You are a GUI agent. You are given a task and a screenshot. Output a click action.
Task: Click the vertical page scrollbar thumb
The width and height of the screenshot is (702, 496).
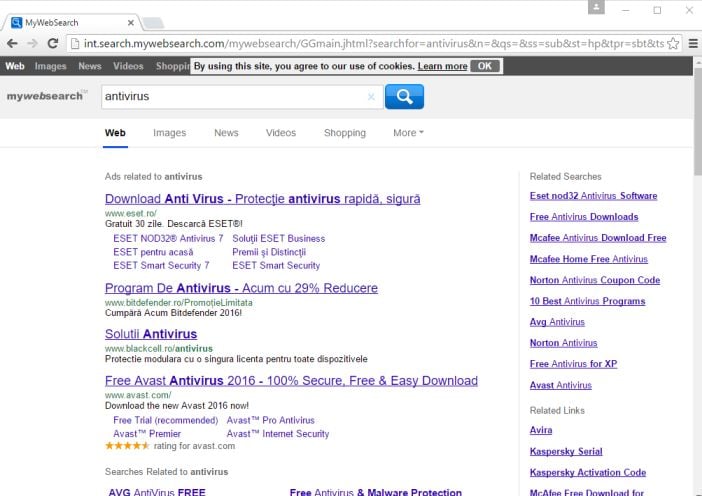[x=698, y=121]
